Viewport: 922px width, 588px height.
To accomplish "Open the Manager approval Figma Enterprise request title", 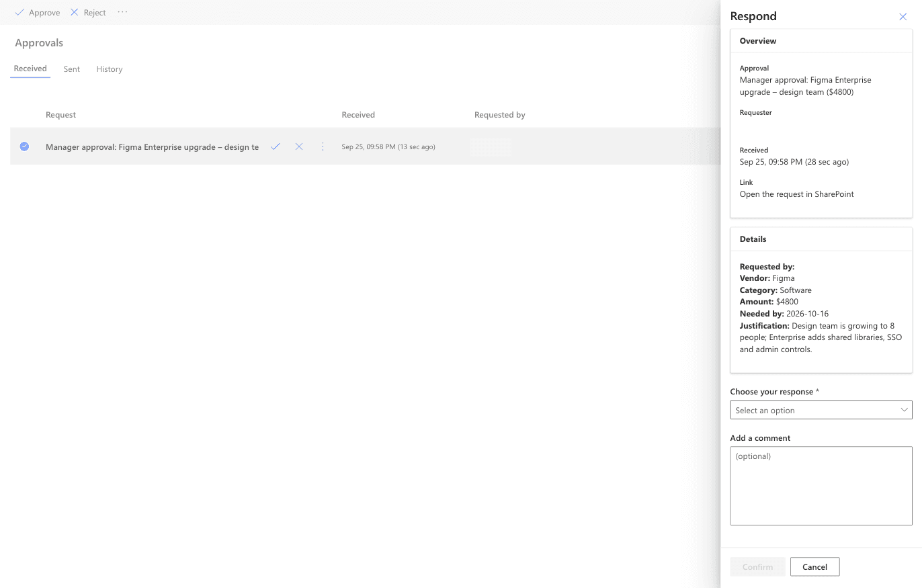I will [152, 146].
